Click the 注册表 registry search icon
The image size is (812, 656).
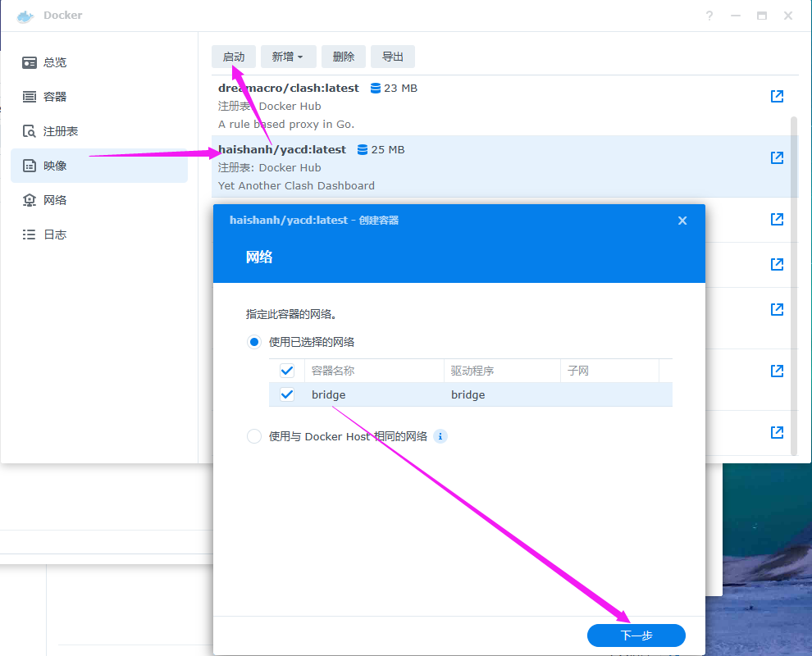(29, 131)
